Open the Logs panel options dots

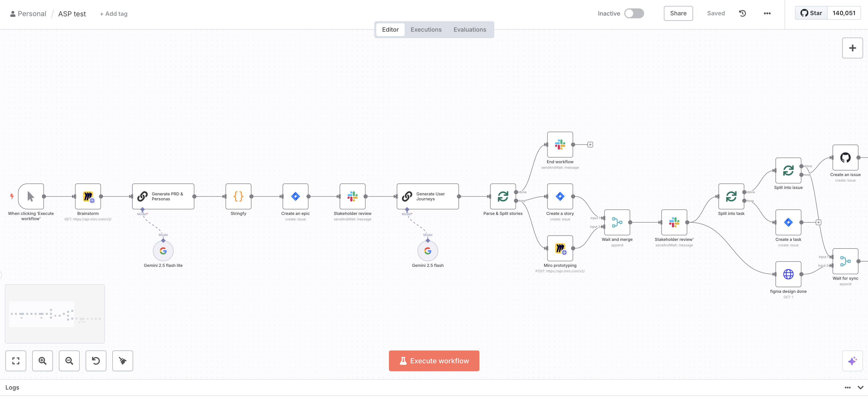coord(847,387)
